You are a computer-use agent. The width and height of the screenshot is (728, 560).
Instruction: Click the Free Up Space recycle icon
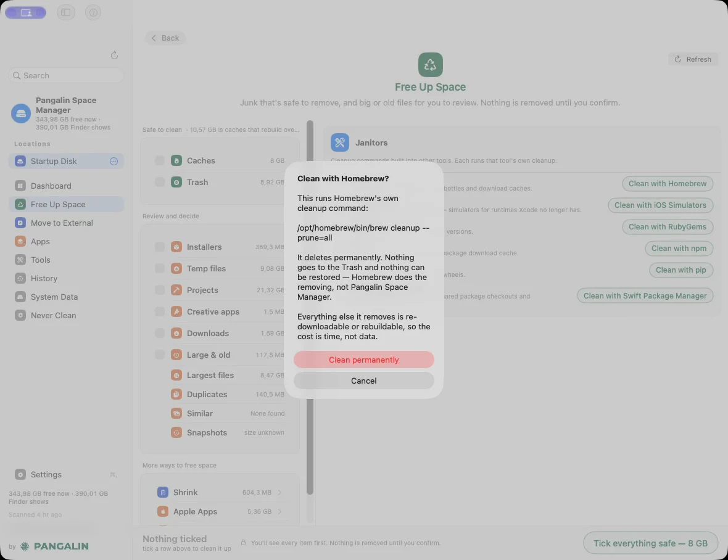(x=431, y=65)
